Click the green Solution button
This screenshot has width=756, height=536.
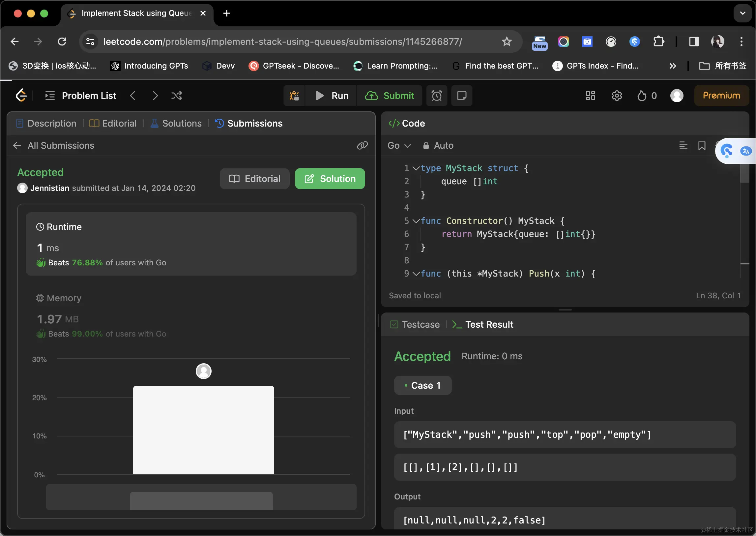[330, 179]
